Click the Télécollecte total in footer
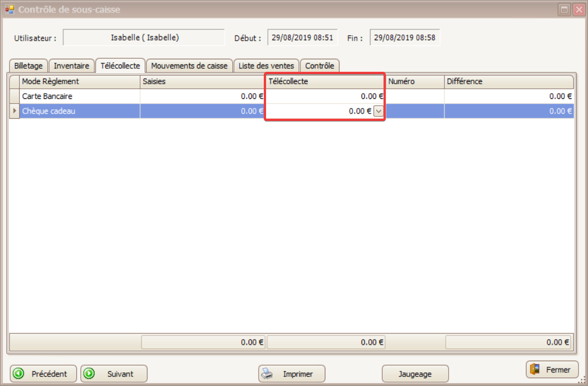 [x=325, y=342]
